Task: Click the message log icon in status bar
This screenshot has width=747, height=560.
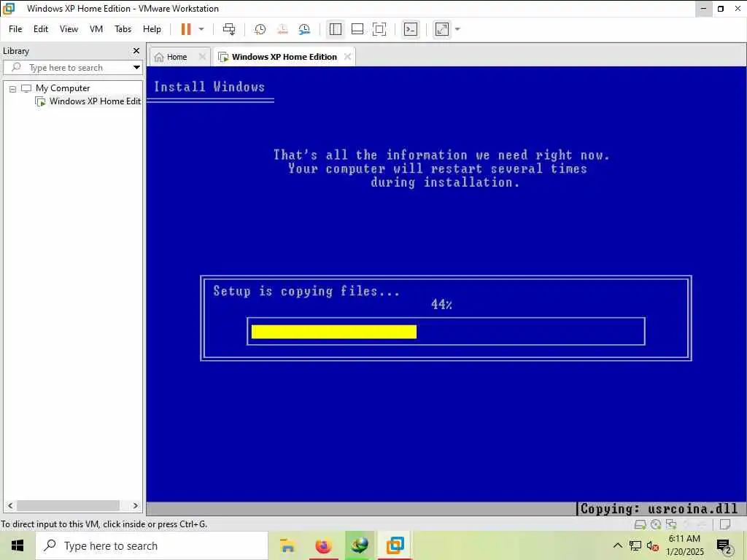Action: coord(725,524)
